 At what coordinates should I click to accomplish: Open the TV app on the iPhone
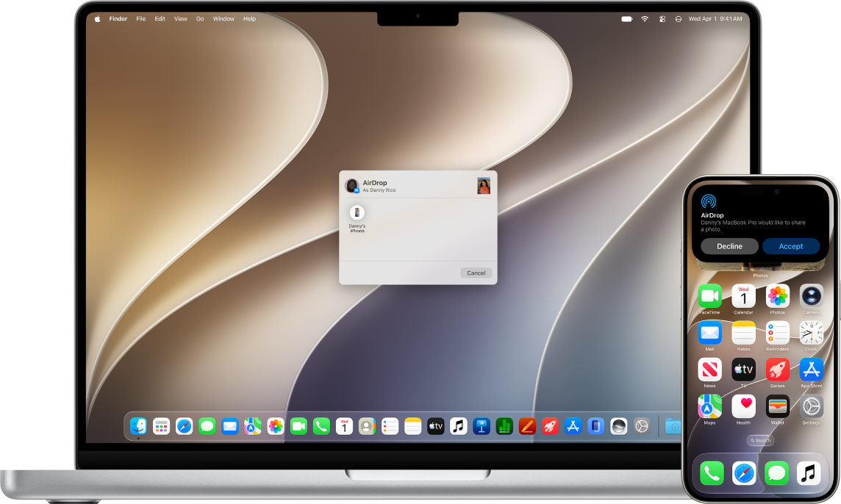pos(743,370)
